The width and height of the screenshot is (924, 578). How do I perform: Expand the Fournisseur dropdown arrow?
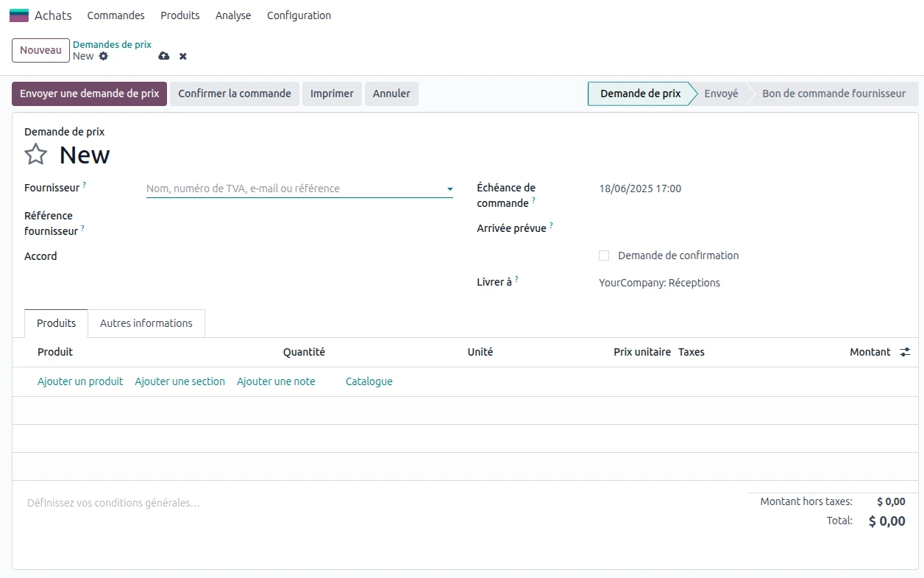449,189
